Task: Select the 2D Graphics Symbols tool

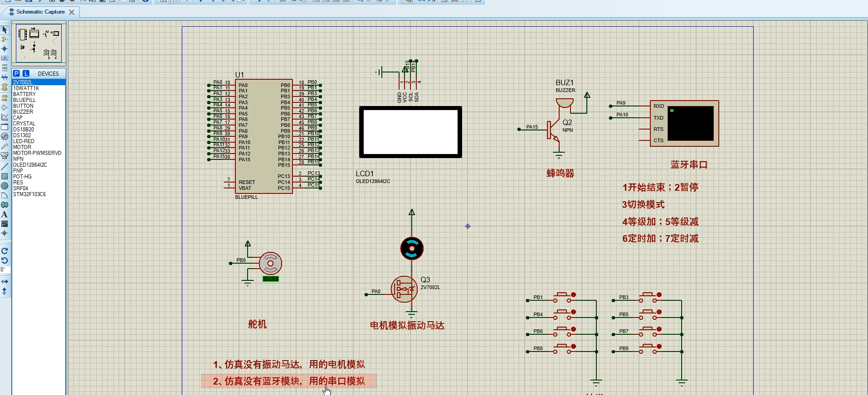Action: [x=5, y=224]
